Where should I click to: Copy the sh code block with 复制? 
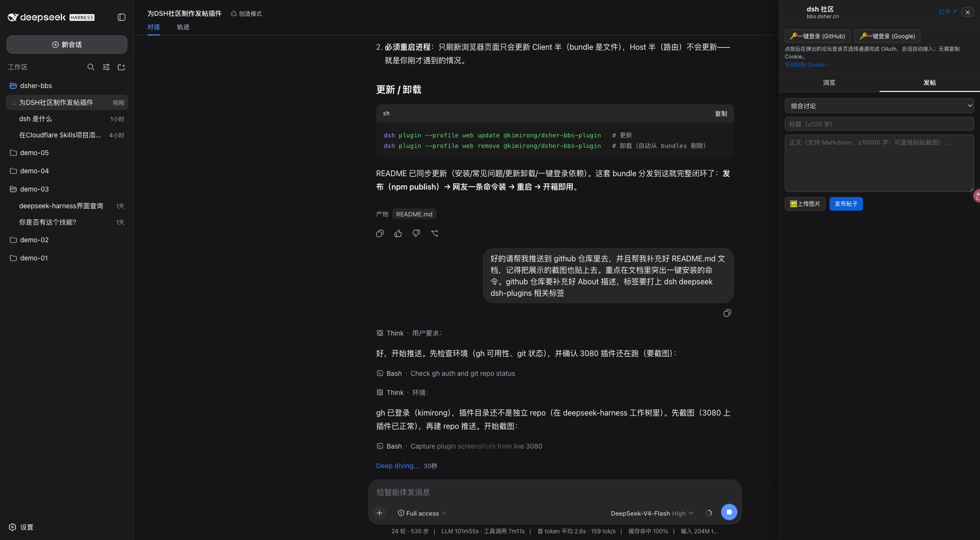(x=721, y=113)
